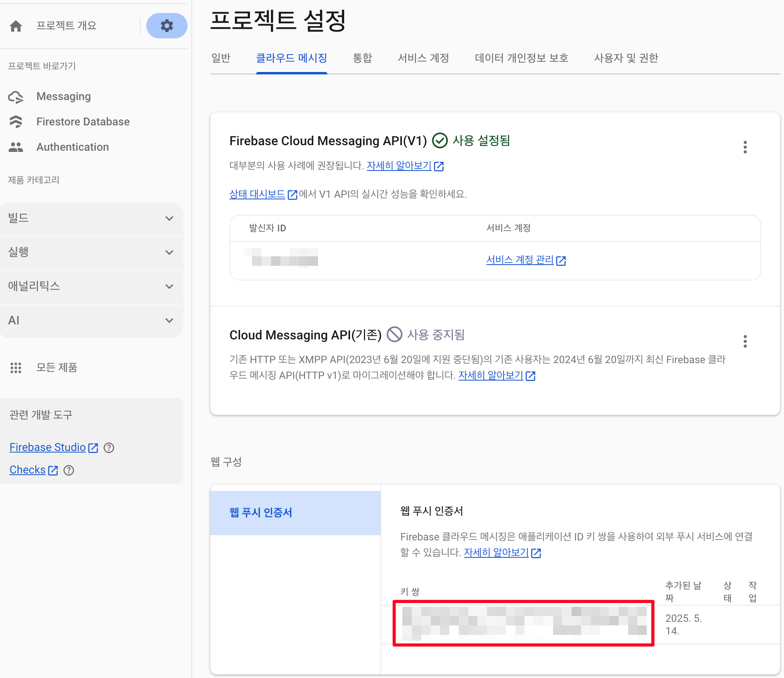Open Messaging from the project shortcuts

(x=63, y=97)
